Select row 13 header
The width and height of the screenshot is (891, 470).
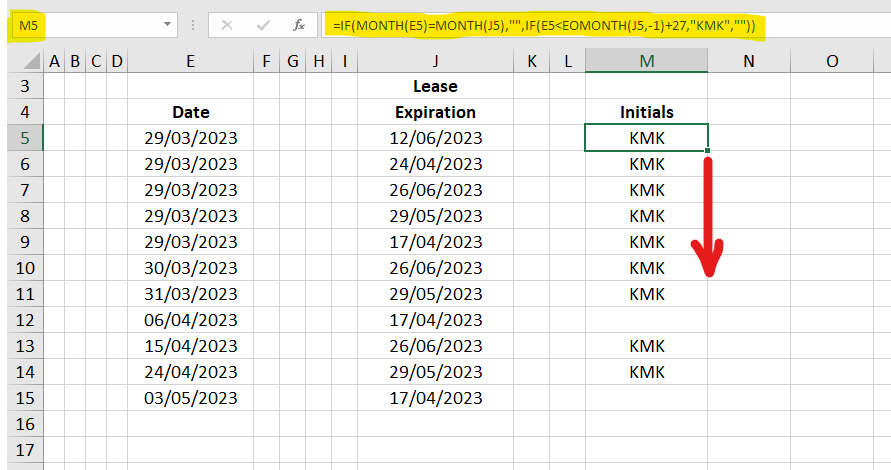point(25,346)
